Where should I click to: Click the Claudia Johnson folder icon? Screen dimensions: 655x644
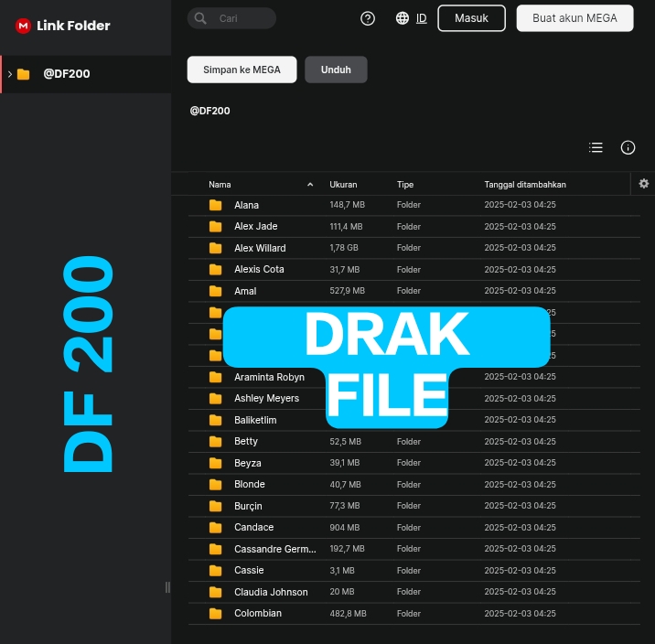point(216,592)
